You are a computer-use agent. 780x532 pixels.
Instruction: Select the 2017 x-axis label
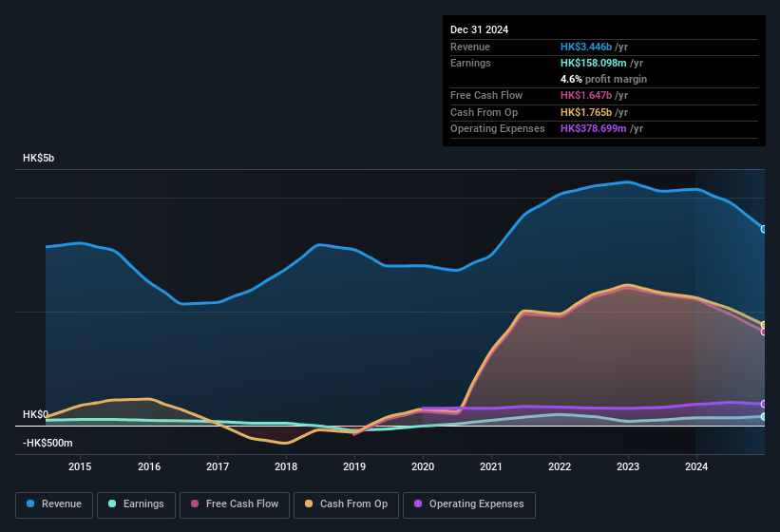click(218, 466)
